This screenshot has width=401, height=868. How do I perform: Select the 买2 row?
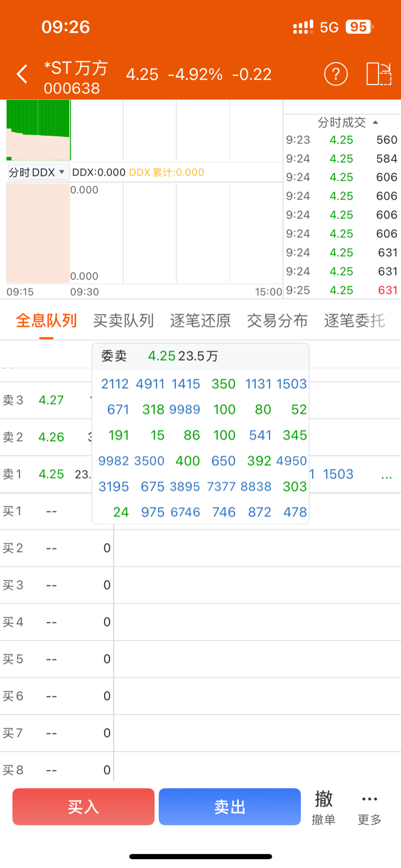(200, 548)
